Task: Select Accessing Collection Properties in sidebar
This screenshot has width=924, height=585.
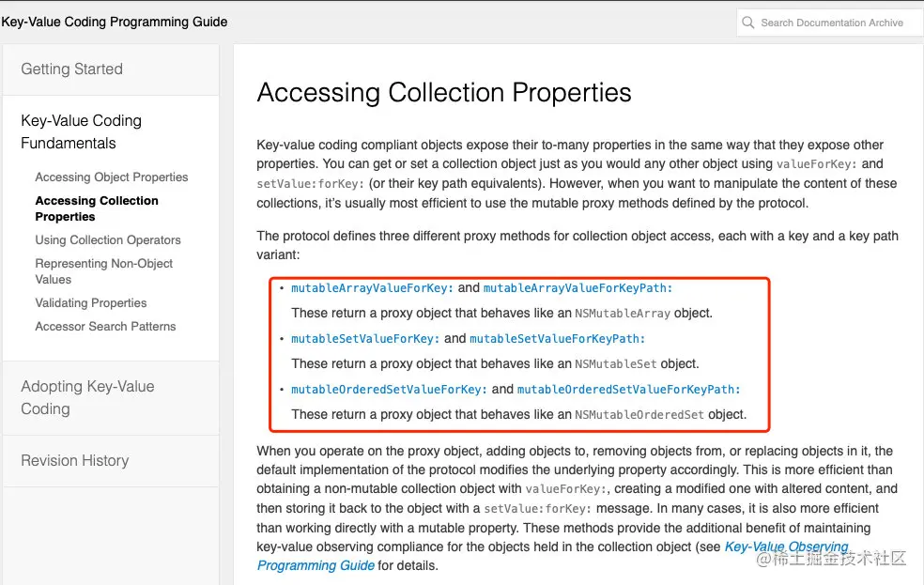Action: [97, 208]
